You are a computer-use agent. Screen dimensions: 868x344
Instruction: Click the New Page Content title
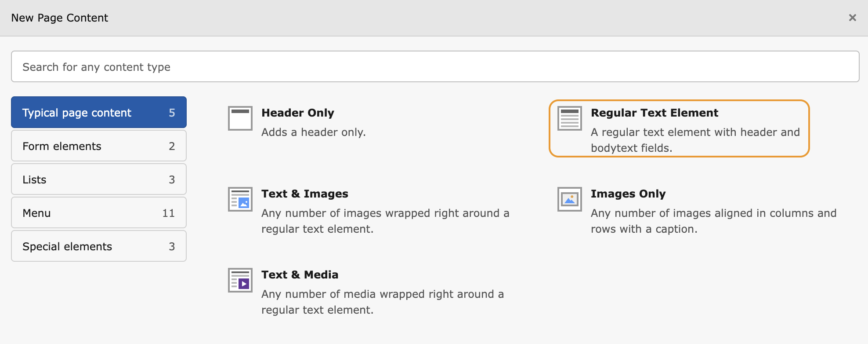coord(60,18)
